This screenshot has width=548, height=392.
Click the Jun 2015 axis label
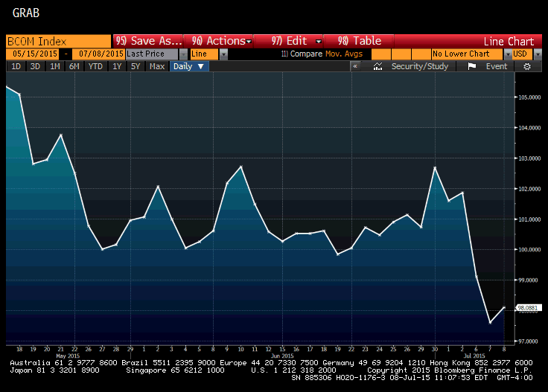282,356
